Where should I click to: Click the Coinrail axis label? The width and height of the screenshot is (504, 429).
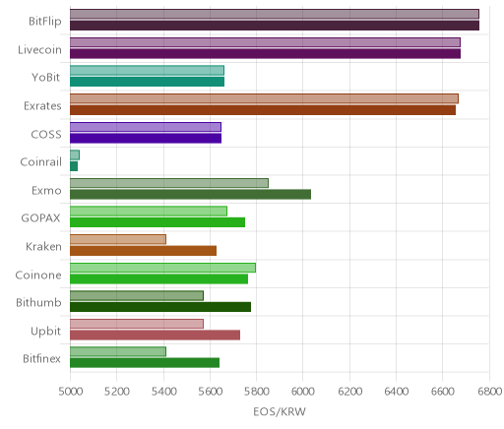[41, 162]
